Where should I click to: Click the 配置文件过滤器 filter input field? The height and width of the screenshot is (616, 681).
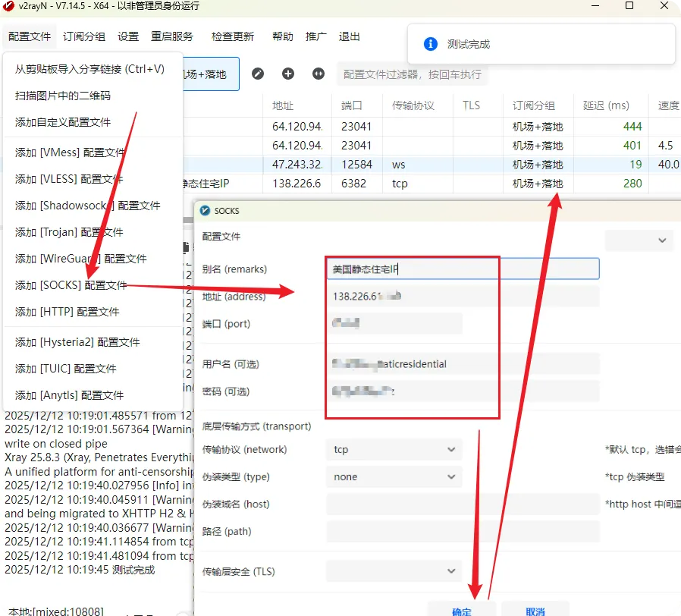point(413,74)
